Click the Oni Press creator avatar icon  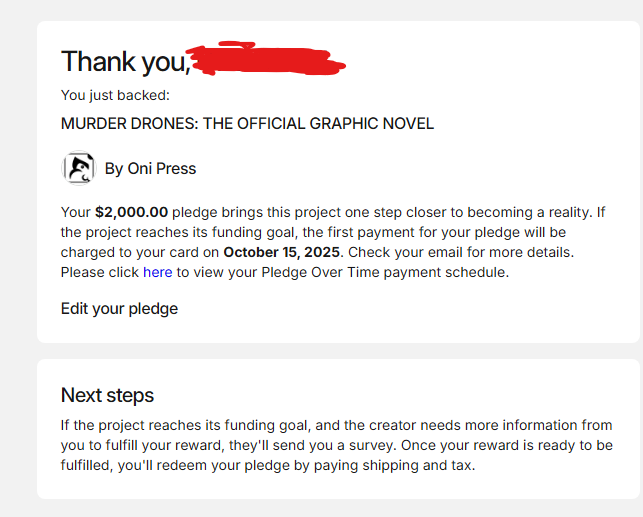(78, 168)
